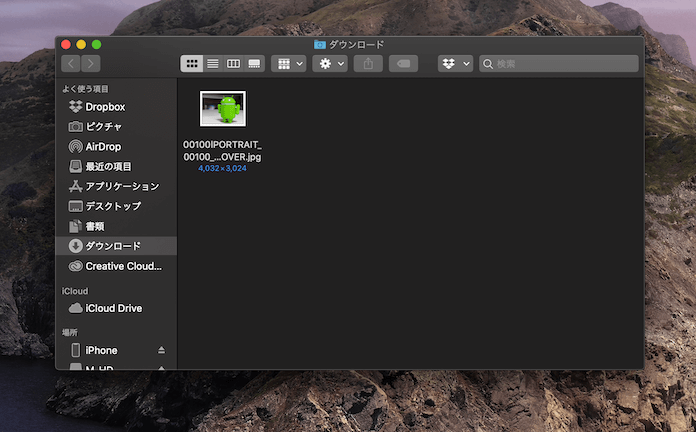Screen dimensions: 696x432
Task: Open Dropbox in the sidebar
Action: click(x=116, y=107)
